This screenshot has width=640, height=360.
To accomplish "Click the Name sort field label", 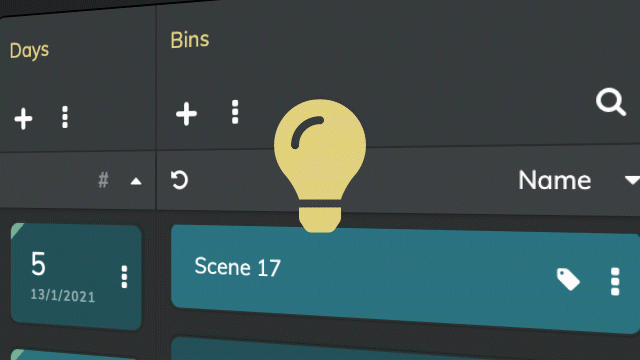I will (x=555, y=180).
